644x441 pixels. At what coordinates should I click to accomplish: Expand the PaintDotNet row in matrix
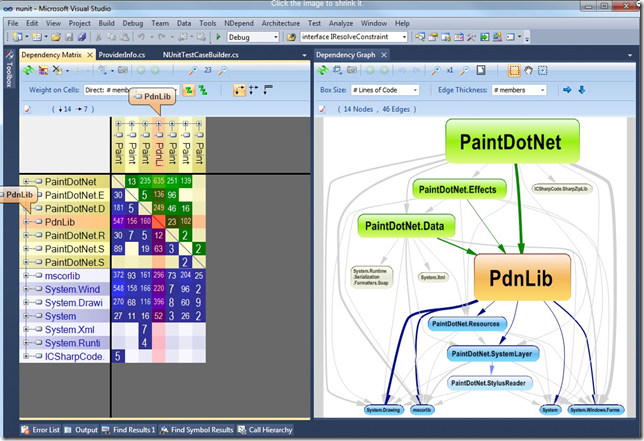click(x=25, y=181)
